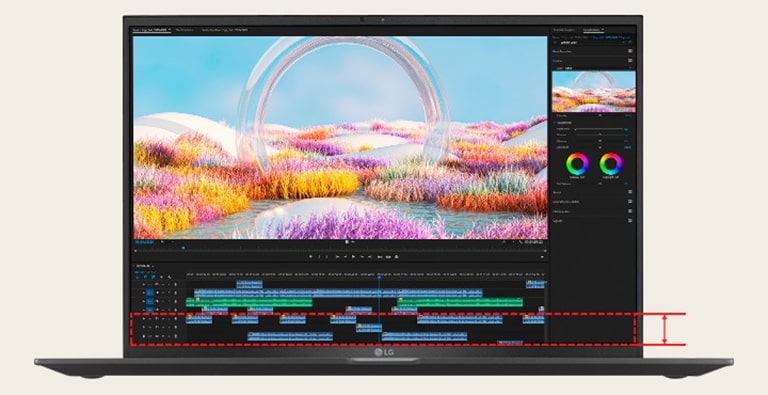Step back one frame in program monitor

point(345,257)
